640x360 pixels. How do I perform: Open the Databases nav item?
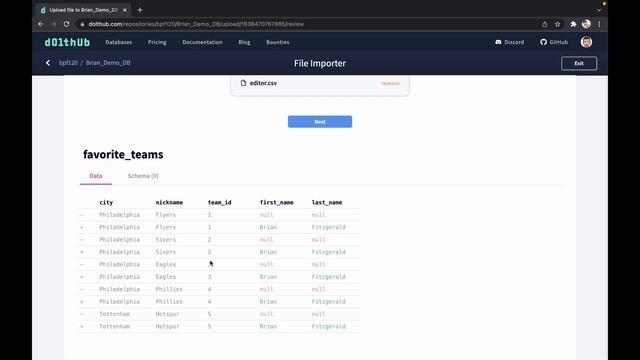click(119, 42)
